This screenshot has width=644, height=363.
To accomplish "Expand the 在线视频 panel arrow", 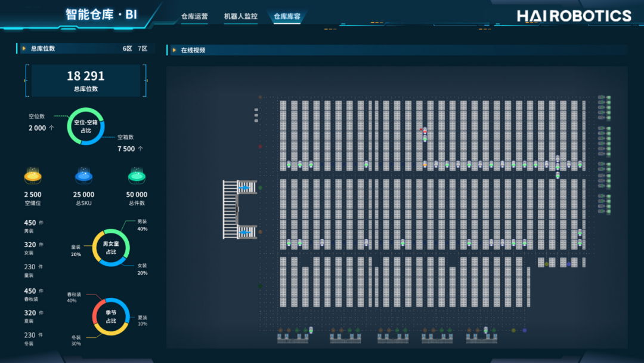I will click(174, 50).
